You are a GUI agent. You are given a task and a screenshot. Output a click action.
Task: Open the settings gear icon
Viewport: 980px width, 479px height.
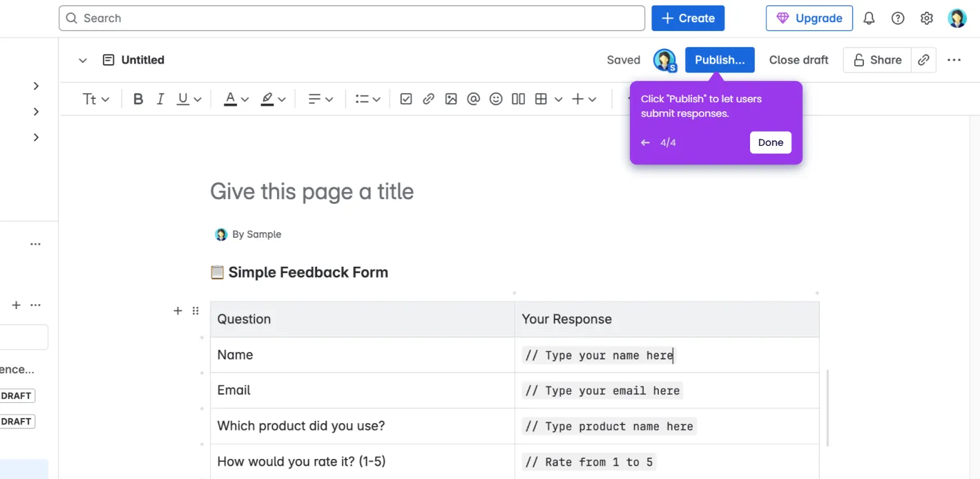coord(927,19)
